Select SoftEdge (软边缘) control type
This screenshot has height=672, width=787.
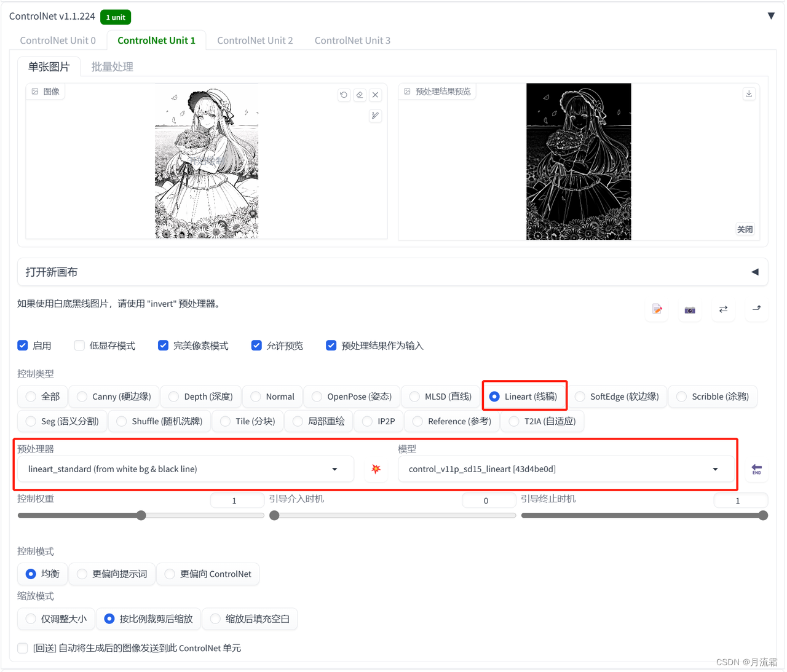pos(617,397)
